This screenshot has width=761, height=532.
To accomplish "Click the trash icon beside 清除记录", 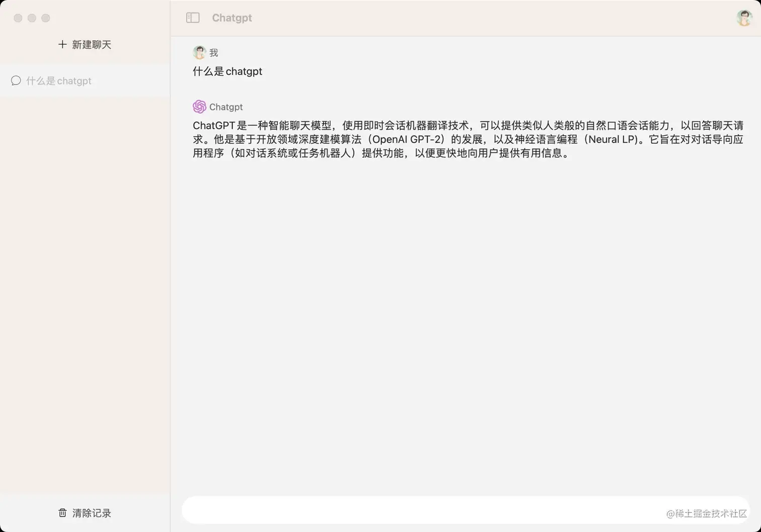I will tap(62, 513).
